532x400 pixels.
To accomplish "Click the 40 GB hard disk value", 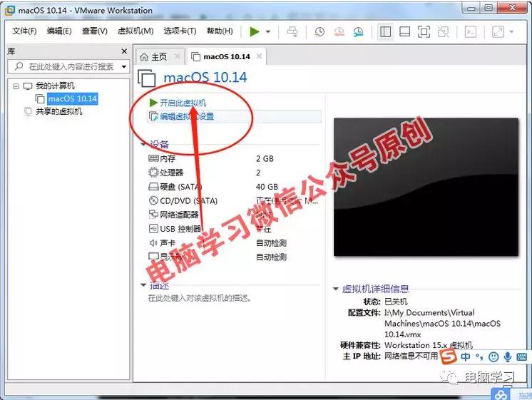I will click(x=267, y=187).
